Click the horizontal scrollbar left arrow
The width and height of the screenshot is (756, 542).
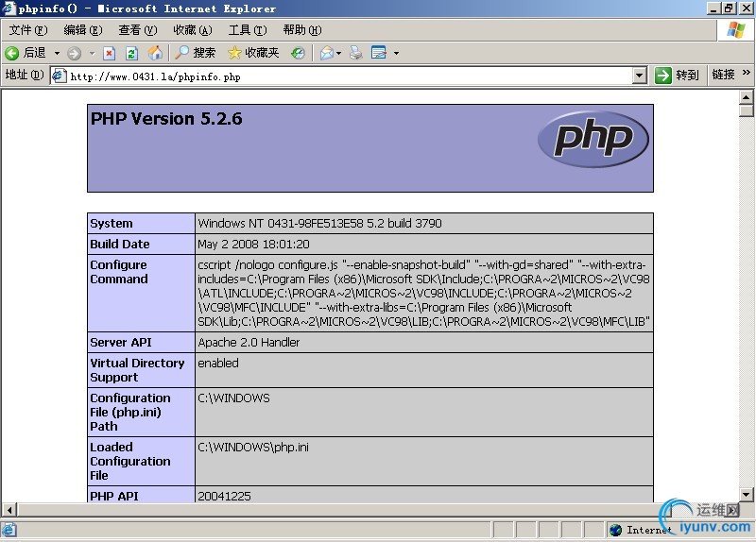[x=9, y=509]
